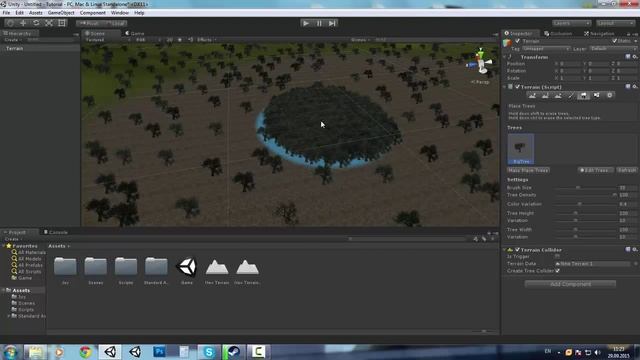Switch to the Navigation tab

point(599,33)
